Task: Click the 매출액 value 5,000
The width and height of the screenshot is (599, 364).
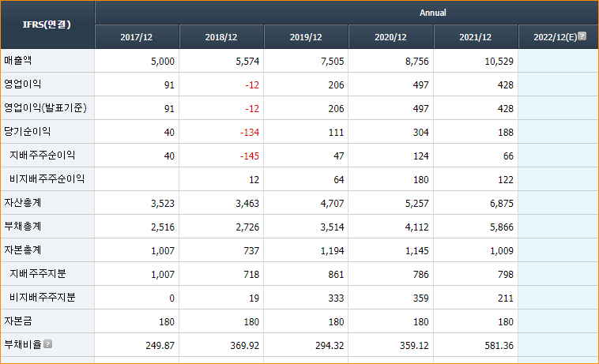Action: point(163,62)
